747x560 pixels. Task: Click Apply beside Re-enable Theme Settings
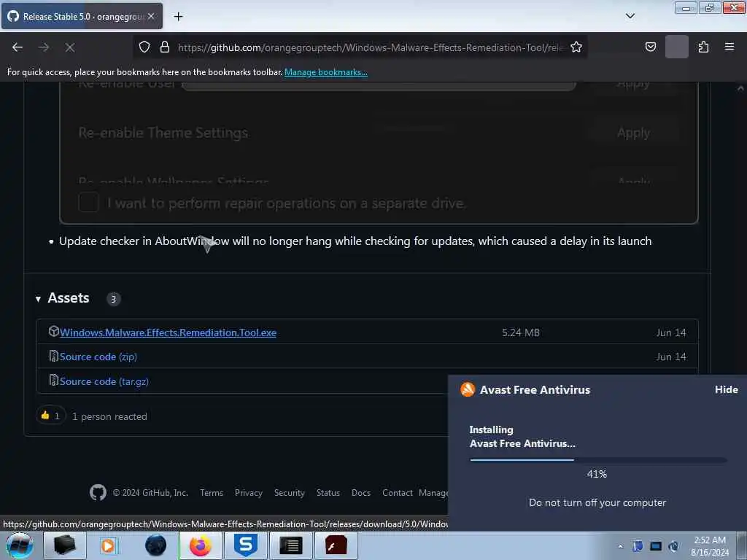click(633, 133)
